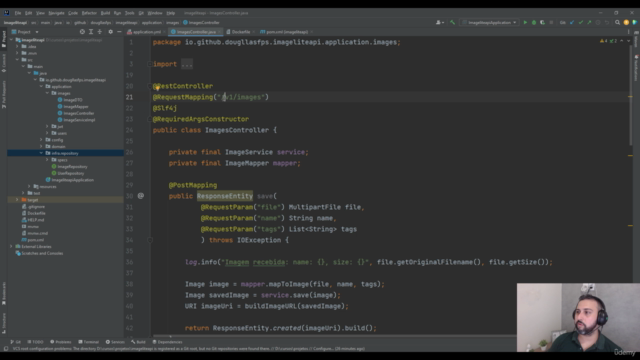Click the Build project hammer icon
This screenshot has height=360, width=640.
pos(452,22)
